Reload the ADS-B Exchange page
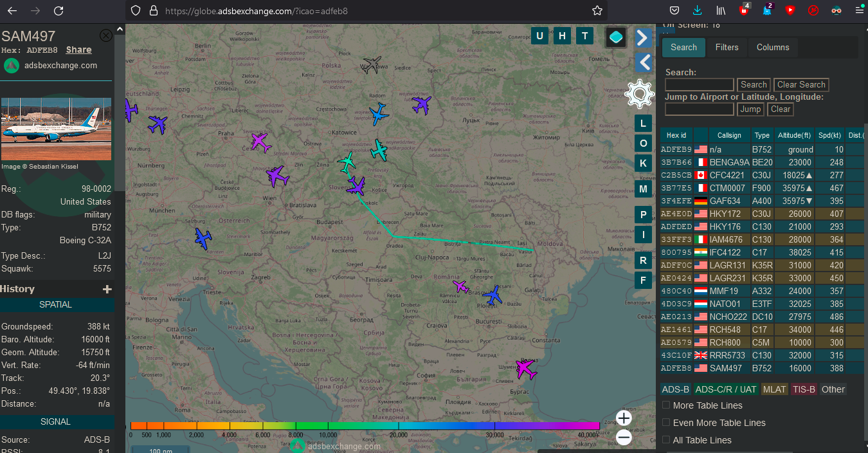The image size is (868, 453). [59, 10]
